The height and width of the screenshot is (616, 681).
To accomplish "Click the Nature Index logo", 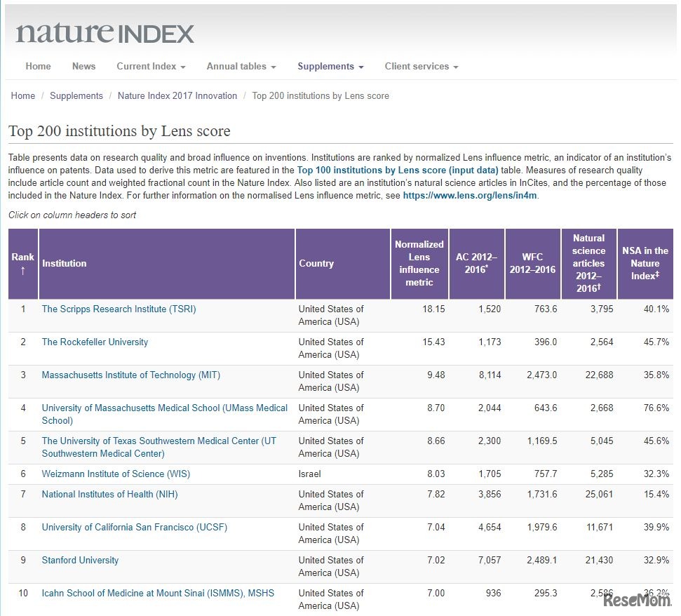I will [104, 33].
